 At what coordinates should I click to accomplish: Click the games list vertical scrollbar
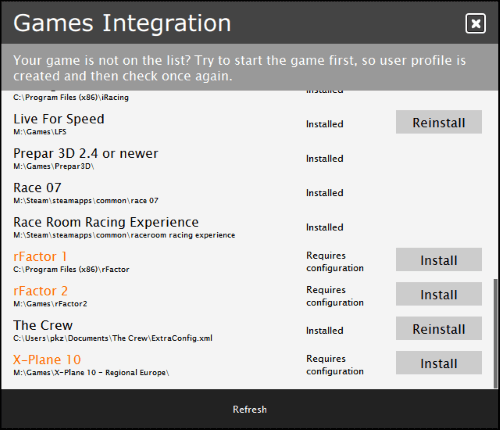(495, 333)
